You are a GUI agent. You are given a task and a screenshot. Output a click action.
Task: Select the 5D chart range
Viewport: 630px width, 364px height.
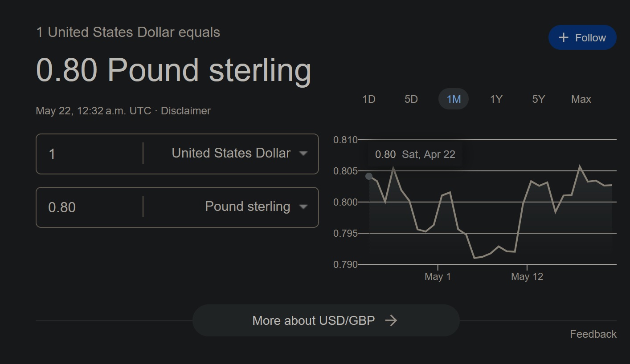pos(411,99)
